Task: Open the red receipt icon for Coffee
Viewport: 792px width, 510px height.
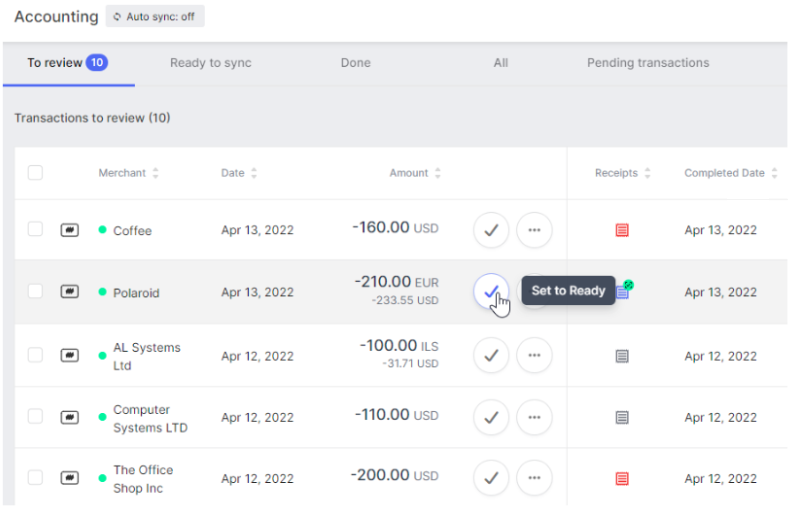Action: [x=622, y=230]
